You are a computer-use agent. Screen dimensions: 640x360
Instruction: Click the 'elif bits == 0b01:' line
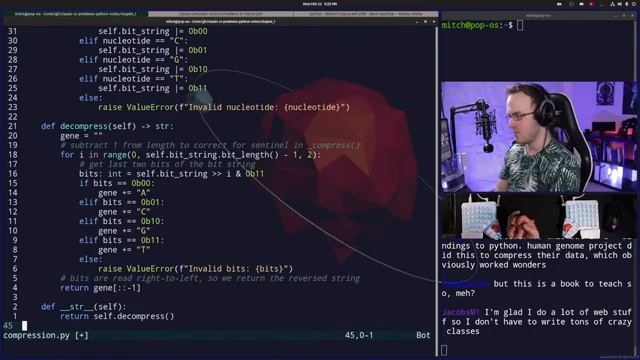pyautogui.click(x=121, y=202)
